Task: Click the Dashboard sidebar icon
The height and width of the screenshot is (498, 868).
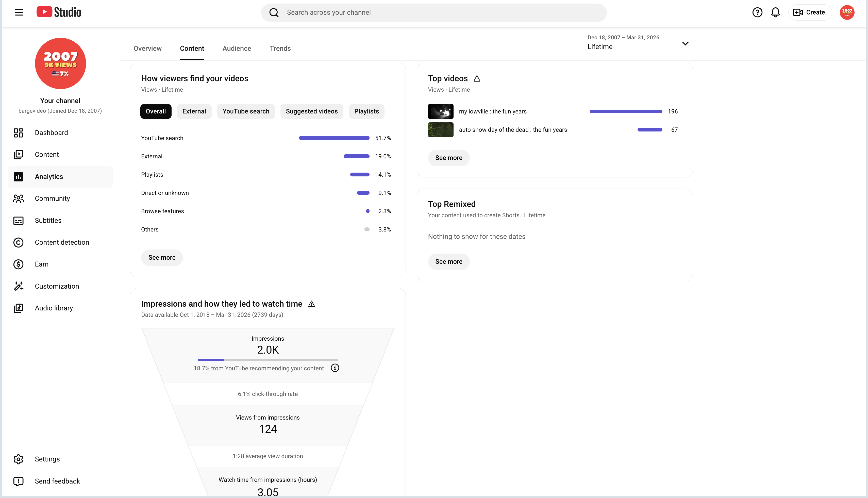Action: (19, 133)
